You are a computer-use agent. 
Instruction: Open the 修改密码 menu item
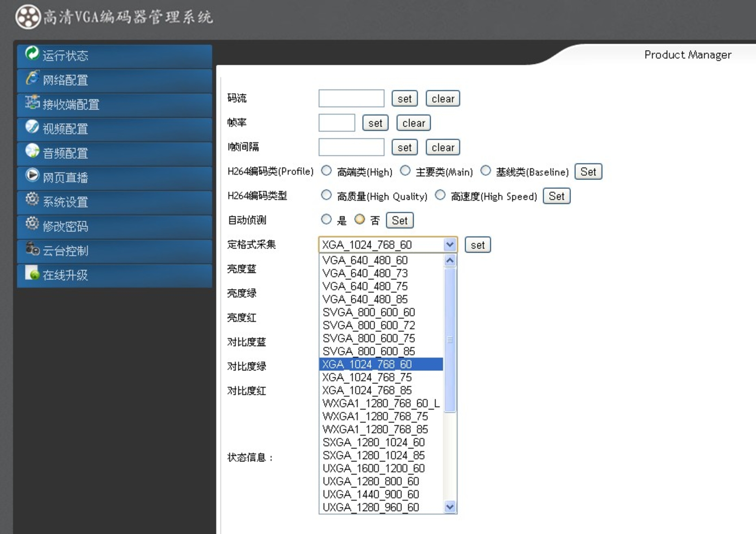click(x=115, y=227)
